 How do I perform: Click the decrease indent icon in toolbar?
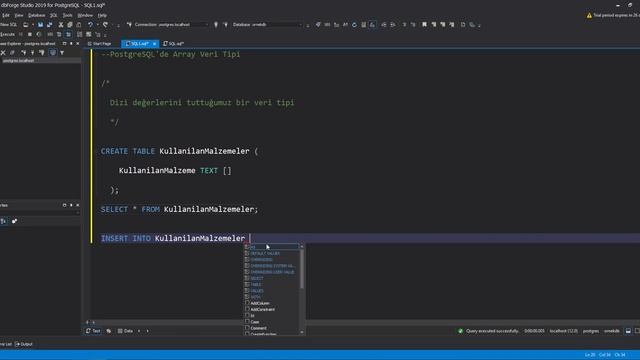coord(384,24)
